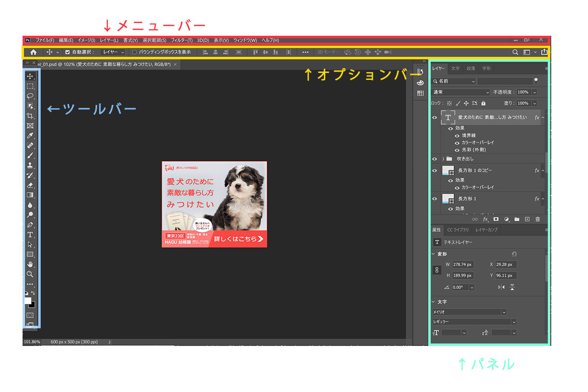Screen dimensions: 588x392
Task: Switch to the レイヤーカンプ tab
Action: point(487,230)
